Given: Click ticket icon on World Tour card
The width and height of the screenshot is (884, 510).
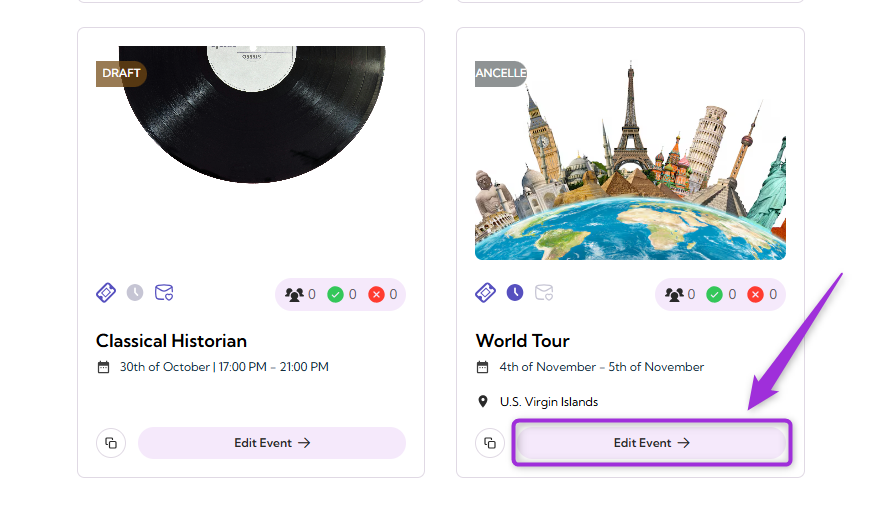Looking at the screenshot, I should 485,293.
